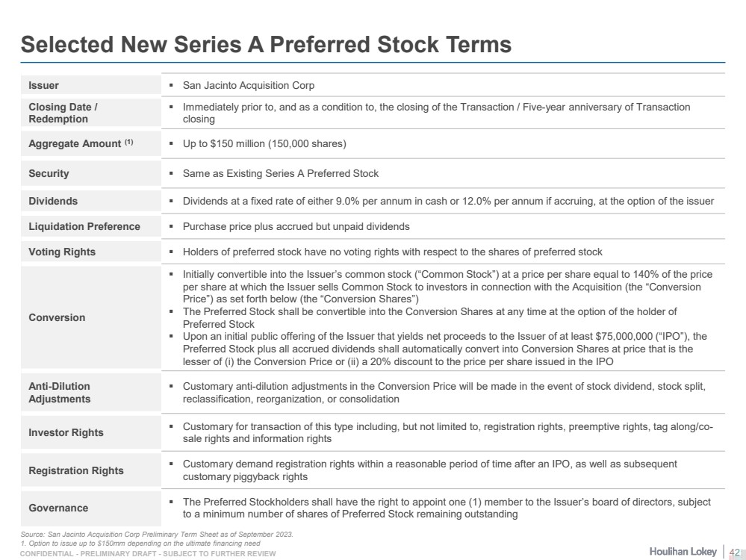Select the 'Governance' row label

coord(58,508)
